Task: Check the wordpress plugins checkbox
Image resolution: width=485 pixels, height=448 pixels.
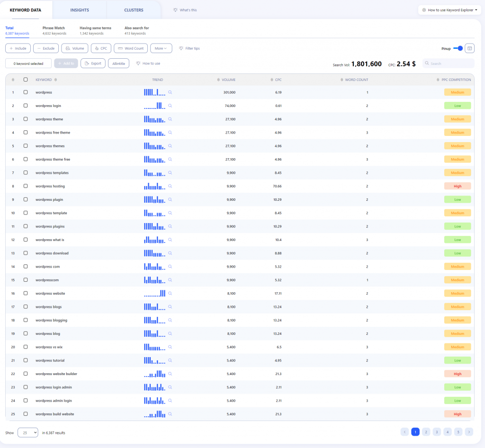Action: point(26,226)
